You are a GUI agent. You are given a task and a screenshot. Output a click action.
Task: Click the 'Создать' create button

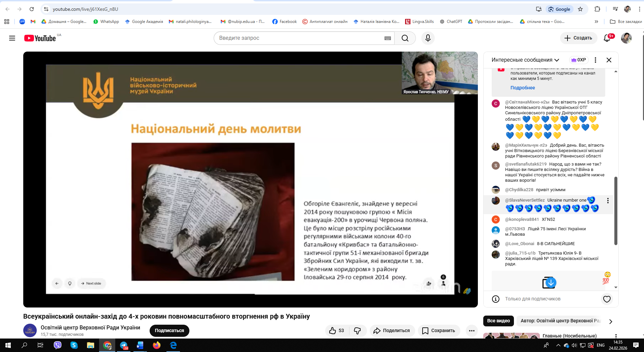point(578,38)
